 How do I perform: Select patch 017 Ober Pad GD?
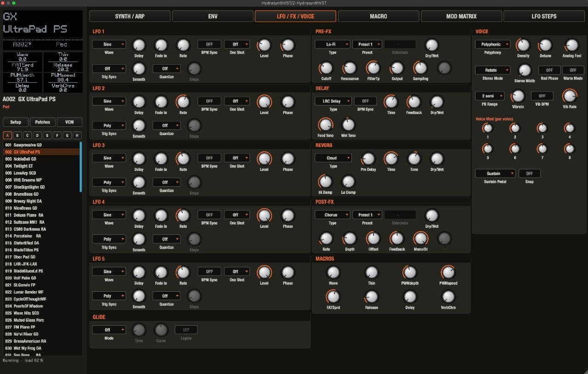[x=40, y=257]
